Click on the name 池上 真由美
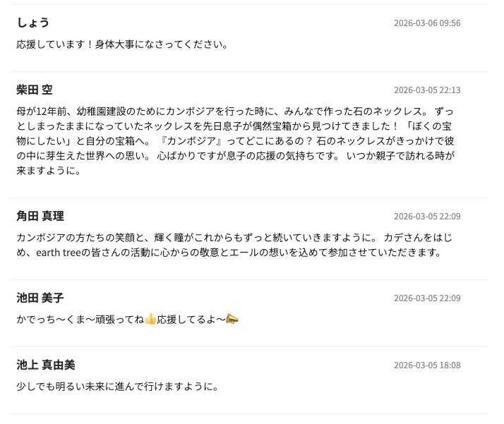Screen dimensions: 504x424 click(x=46, y=365)
